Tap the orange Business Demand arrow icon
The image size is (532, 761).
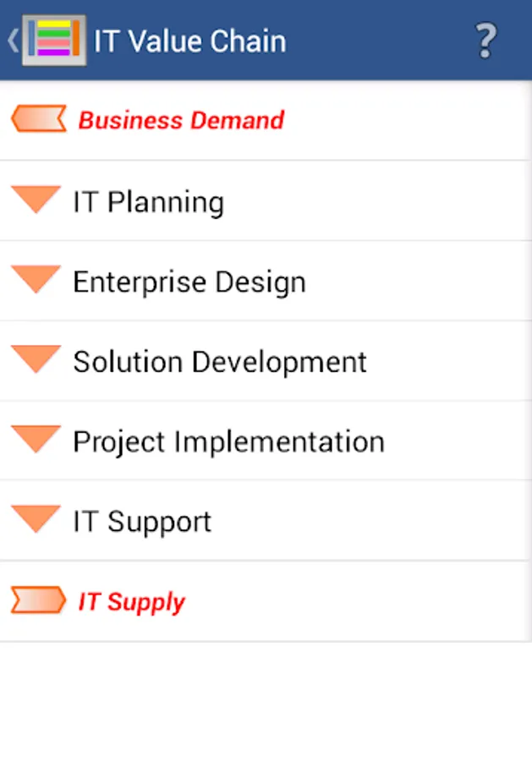click(x=38, y=118)
